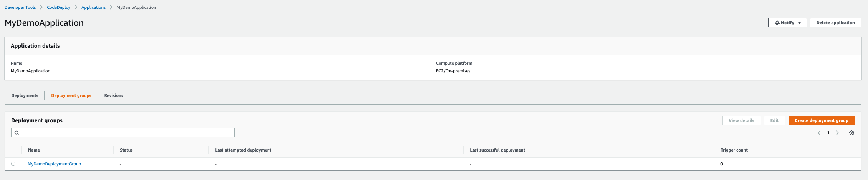Switch to the Deployments tab
The height and width of the screenshot is (180, 868).
point(25,96)
